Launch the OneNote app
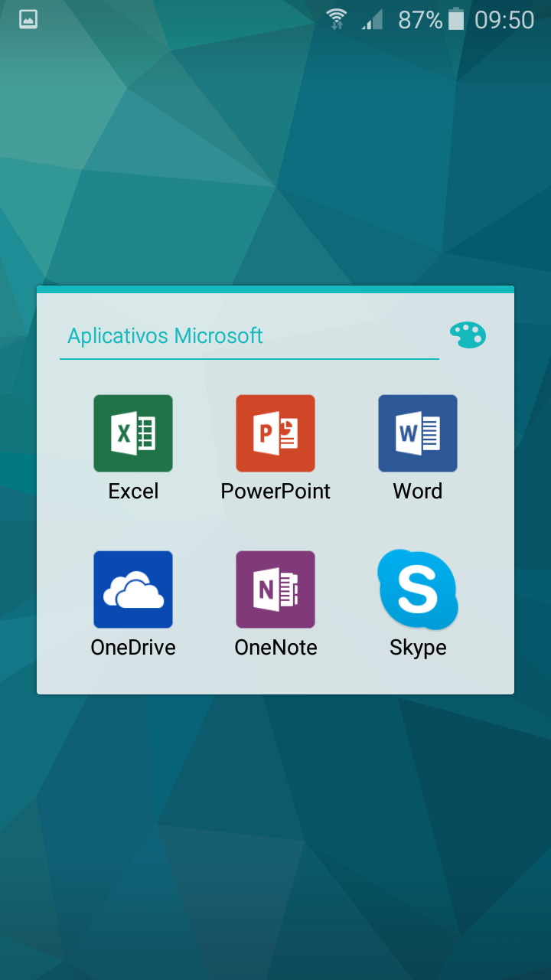Image resolution: width=551 pixels, height=980 pixels. pyautogui.click(x=275, y=590)
